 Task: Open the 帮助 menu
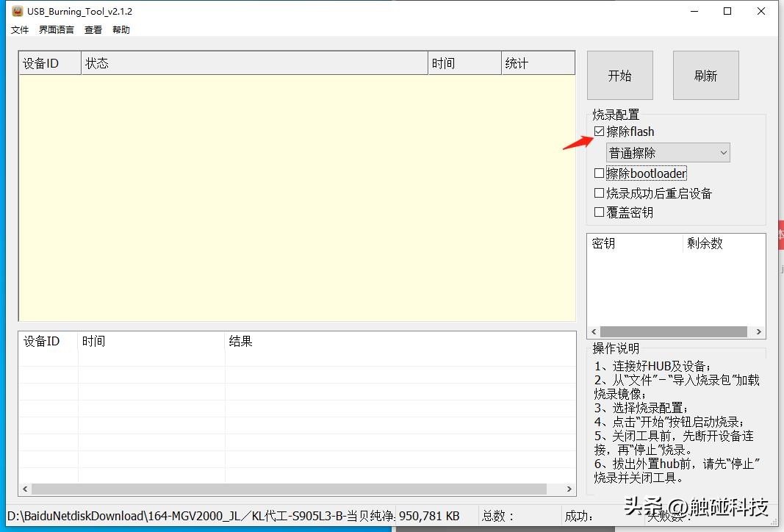pos(121,29)
